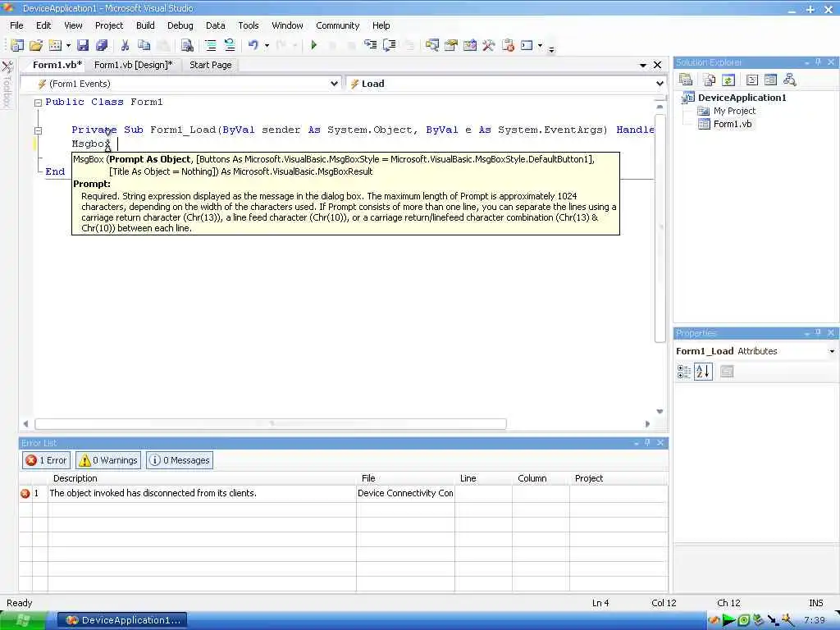This screenshot has width=840, height=630.
Task: Open the Community menu
Action: pyautogui.click(x=337, y=25)
